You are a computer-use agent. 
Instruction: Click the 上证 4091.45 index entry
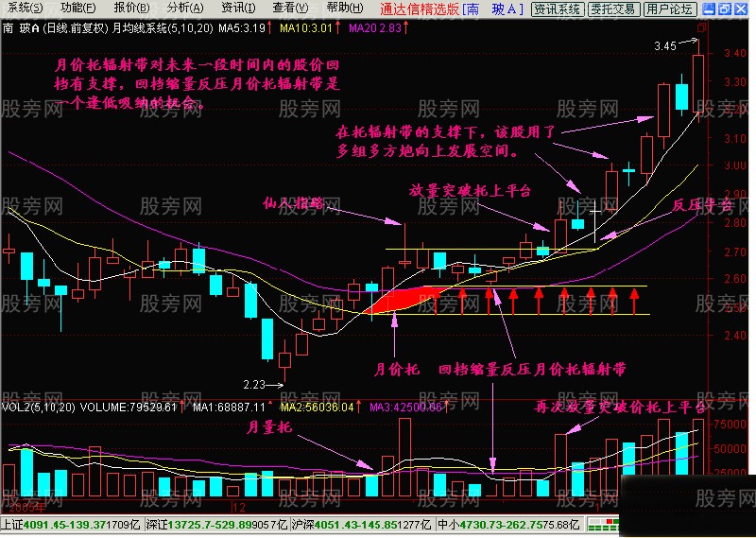(x=72, y=524)
